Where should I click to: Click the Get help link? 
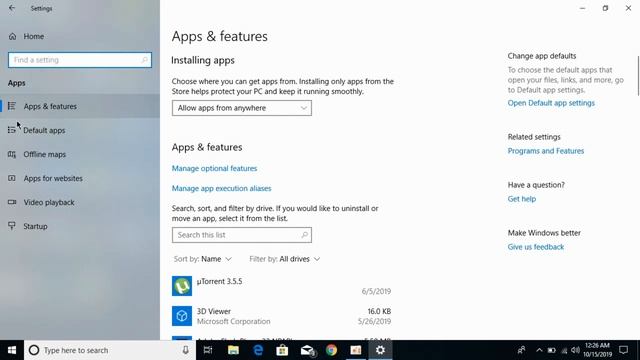coord(522,199)
